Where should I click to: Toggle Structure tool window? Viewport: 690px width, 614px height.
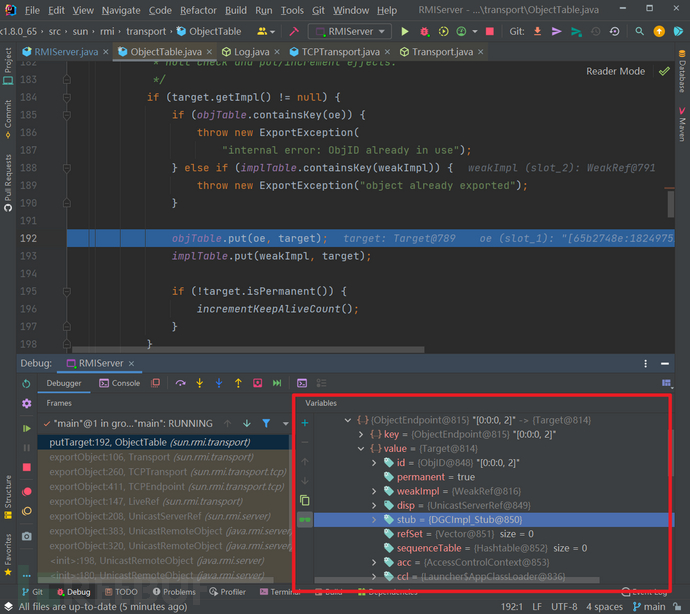pyautogui.click(x=8, y=497)
